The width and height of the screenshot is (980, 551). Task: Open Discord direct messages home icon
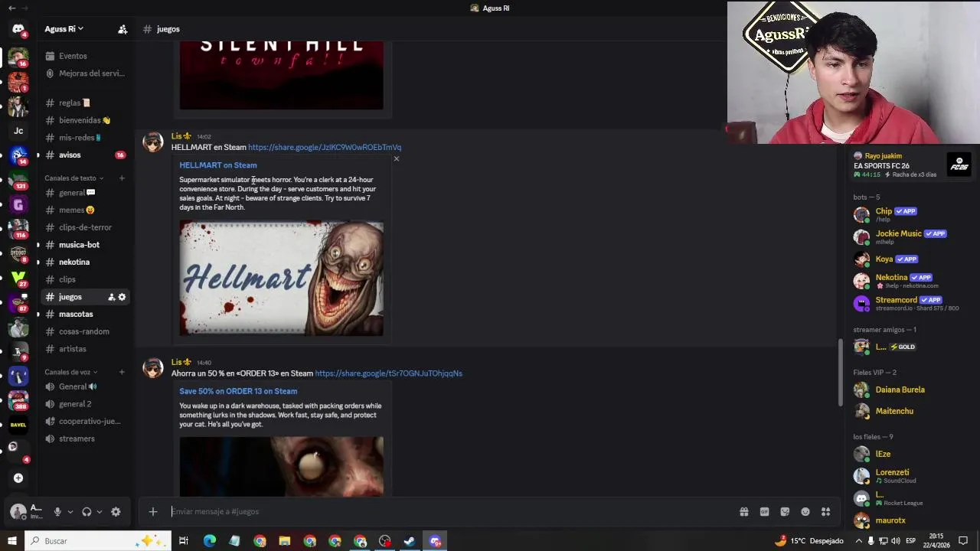coord(18,29)
